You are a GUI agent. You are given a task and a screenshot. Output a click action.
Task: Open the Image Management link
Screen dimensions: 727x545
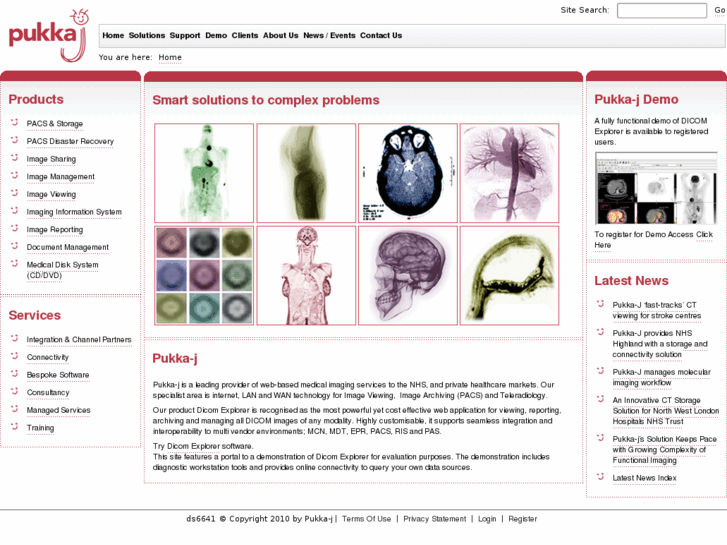(60, 177)
